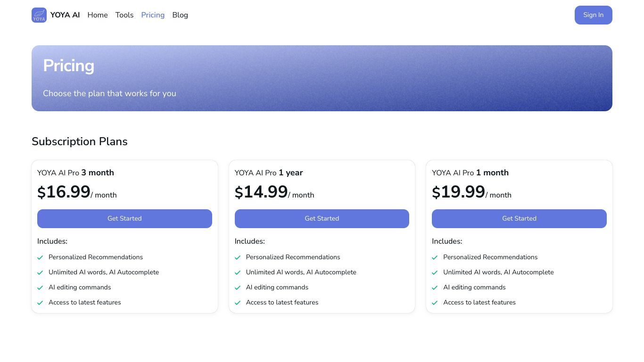This screenshot has width=644, height=362.
Task: Click the YOYA logo icon
Action: coord(39,15)
